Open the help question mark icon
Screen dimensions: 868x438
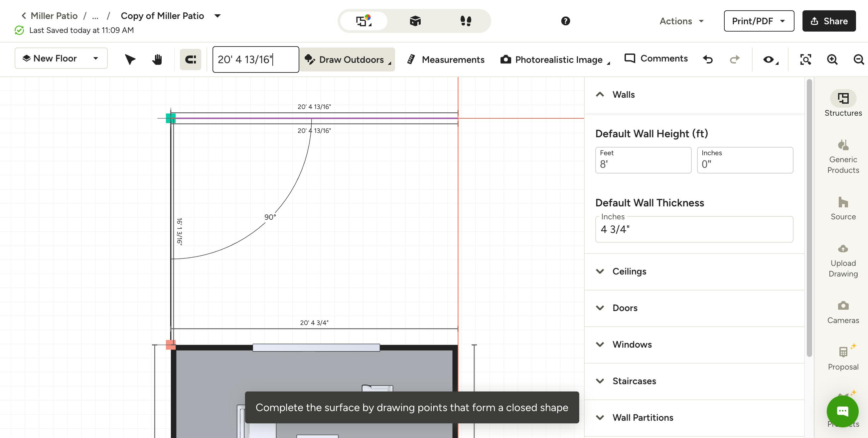(x=565, y=21)
